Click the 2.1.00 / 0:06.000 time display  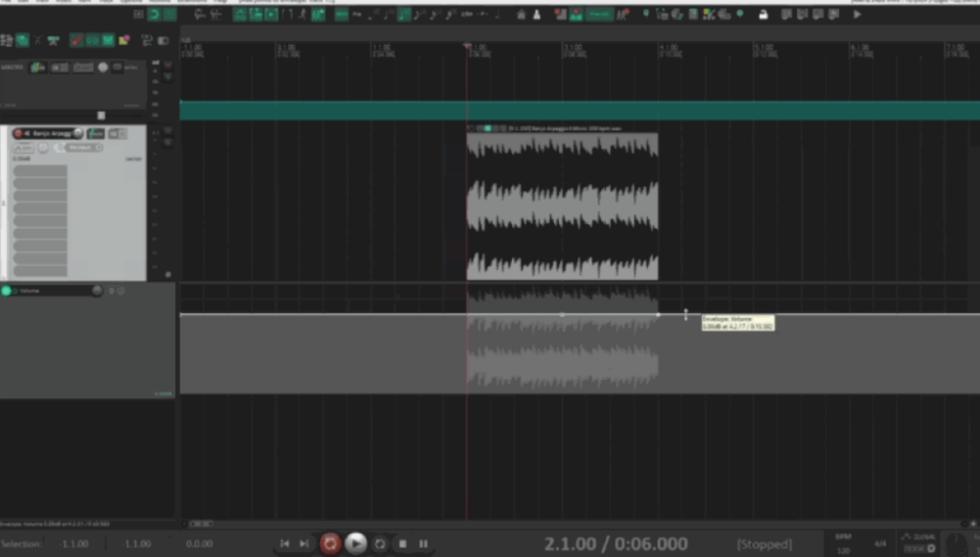(616, 544)
